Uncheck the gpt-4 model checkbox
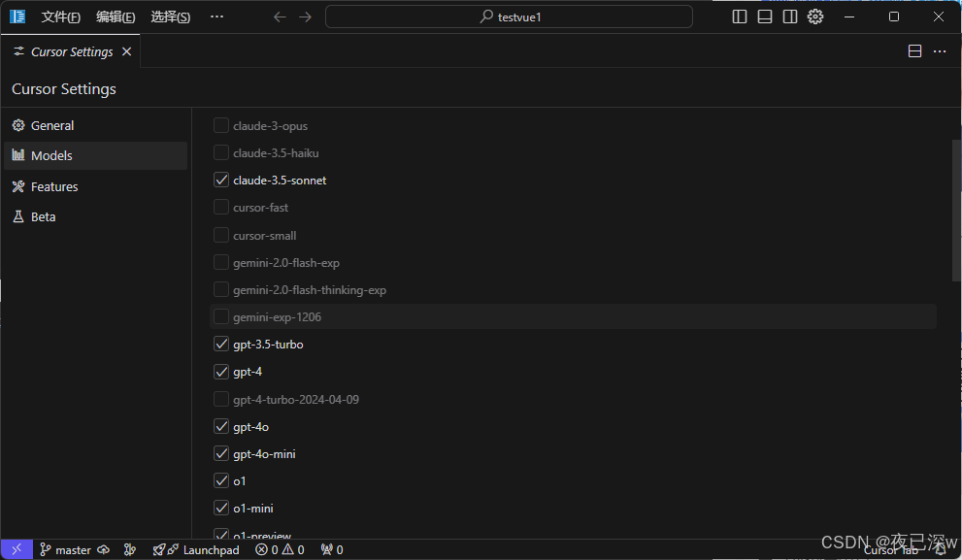962x560 pixels. (x=221, y=372)
